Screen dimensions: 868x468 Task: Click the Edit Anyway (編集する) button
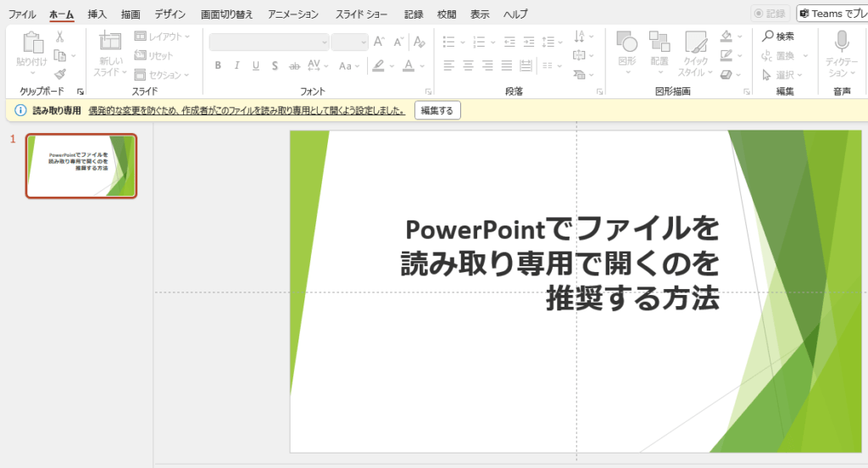click(x=437, y=110)
